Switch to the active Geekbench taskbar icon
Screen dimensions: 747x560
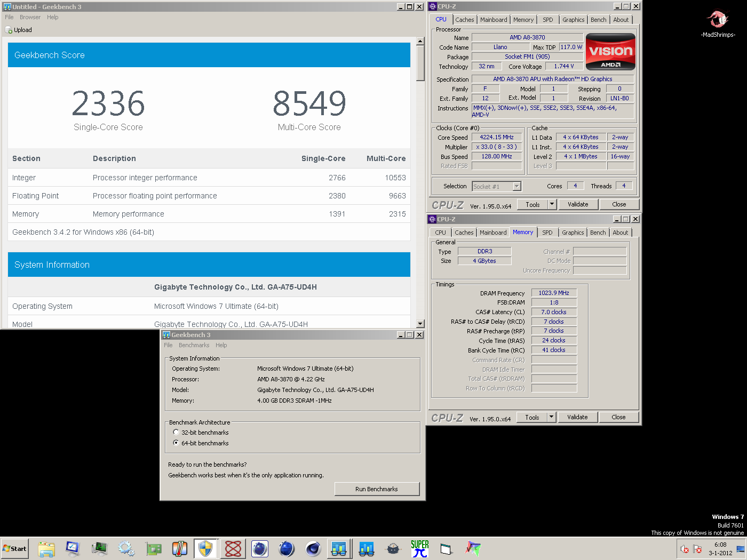(x=339, y=549)
